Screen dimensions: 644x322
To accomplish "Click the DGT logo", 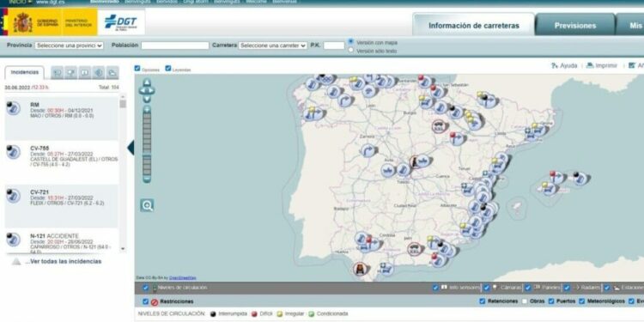I will point(121,21).
